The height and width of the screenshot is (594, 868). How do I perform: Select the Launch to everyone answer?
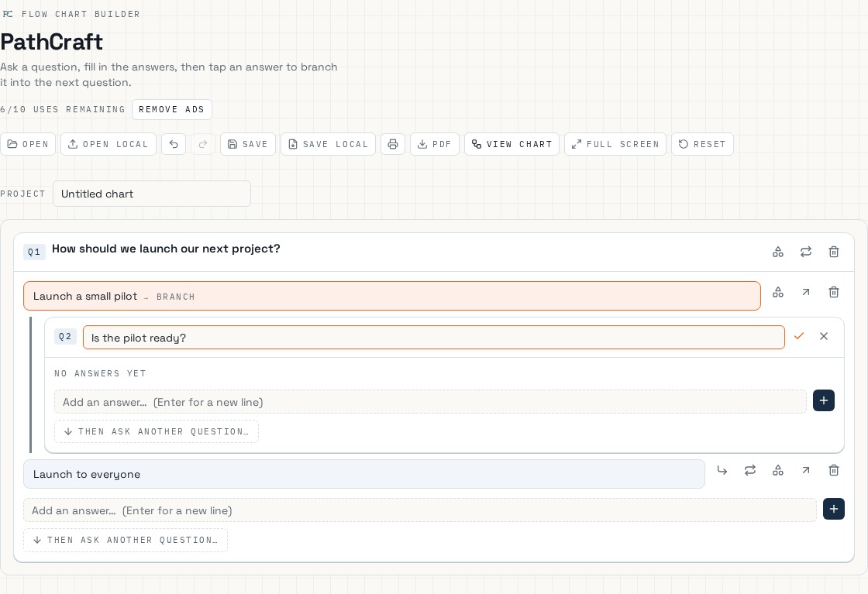363,474
